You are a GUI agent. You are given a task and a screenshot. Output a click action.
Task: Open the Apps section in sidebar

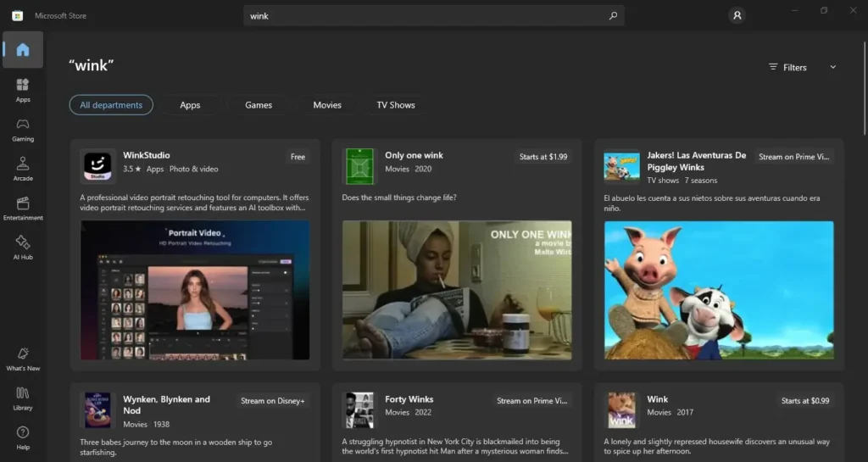click(23, 90)
